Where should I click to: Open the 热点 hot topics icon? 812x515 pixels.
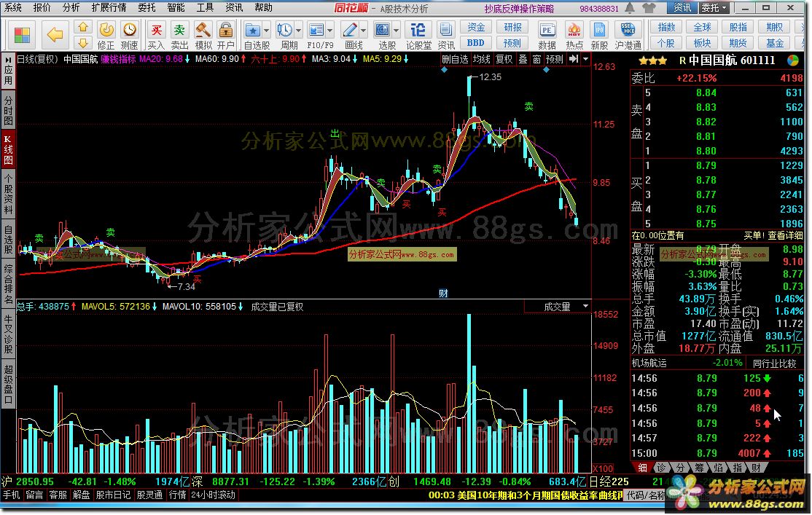(574, 35)
